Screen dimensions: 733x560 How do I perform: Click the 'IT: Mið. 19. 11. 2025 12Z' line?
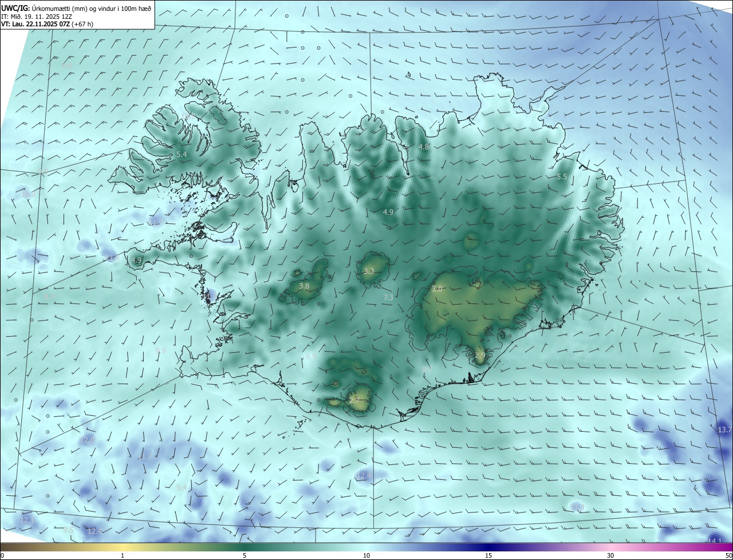(x=36, y=17)
